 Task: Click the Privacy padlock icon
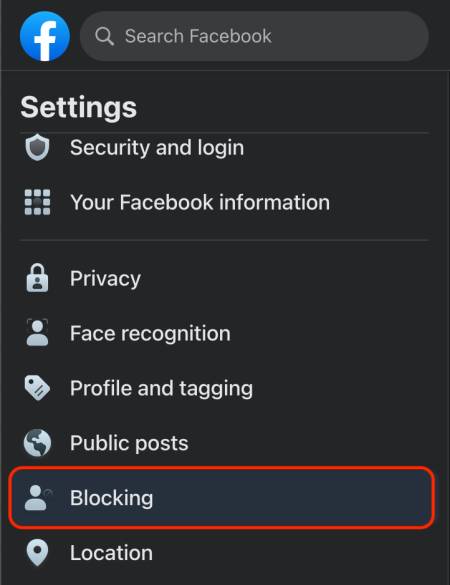click(x=37, y=278)
